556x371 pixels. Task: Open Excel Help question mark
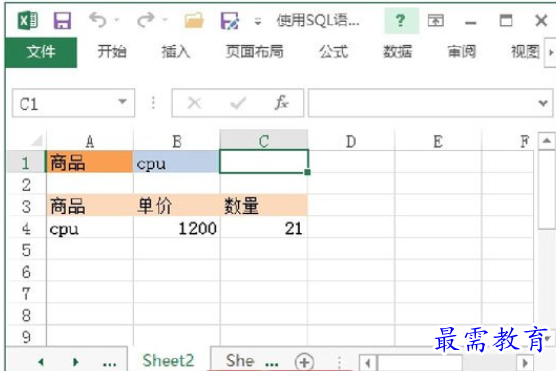coord(401,20)
